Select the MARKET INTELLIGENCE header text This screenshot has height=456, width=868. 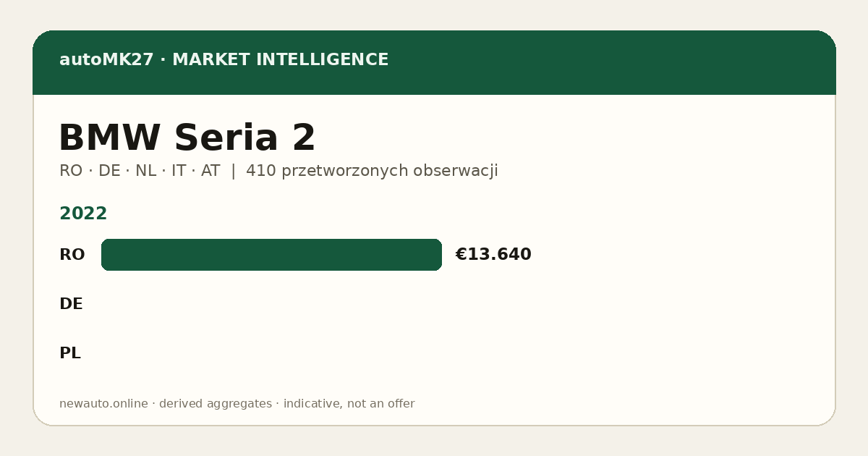point(280,60)
